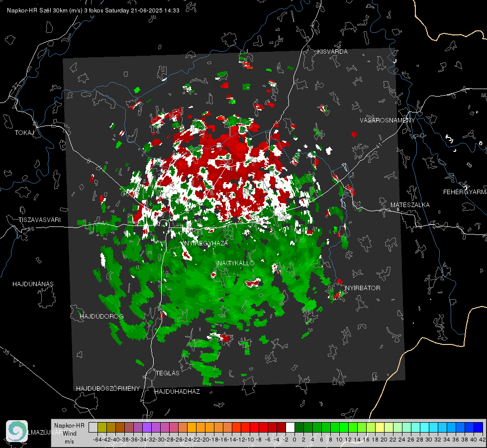Click the legend value label 0
This screenshot has height=448, width=487.
tap(294, 440)
